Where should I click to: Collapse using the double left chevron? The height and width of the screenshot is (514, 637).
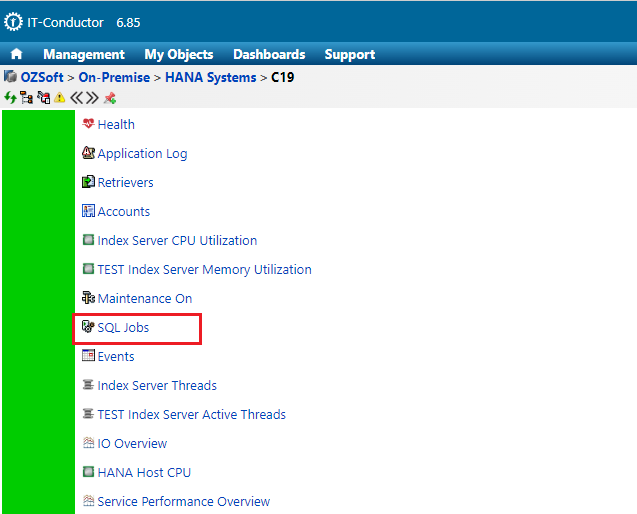pos(76,98)
